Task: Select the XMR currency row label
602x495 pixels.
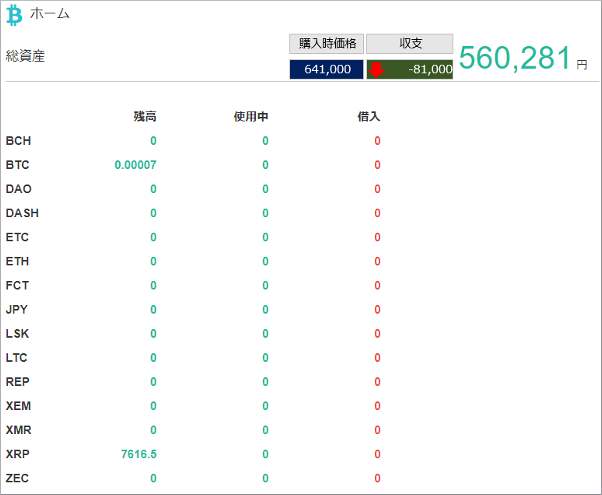Action: [18, 430]
